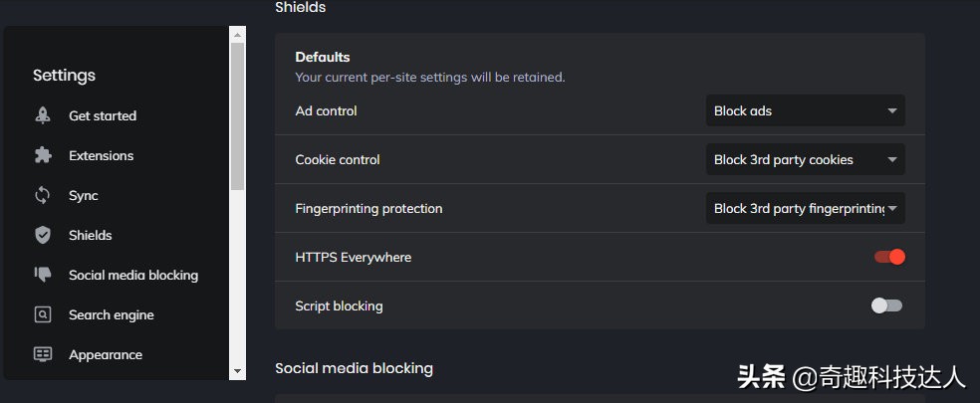Image resolution: width=980 pixels, height=403 pixels.
Task: Click the Appearance panel icon
Action: [43, 354]
